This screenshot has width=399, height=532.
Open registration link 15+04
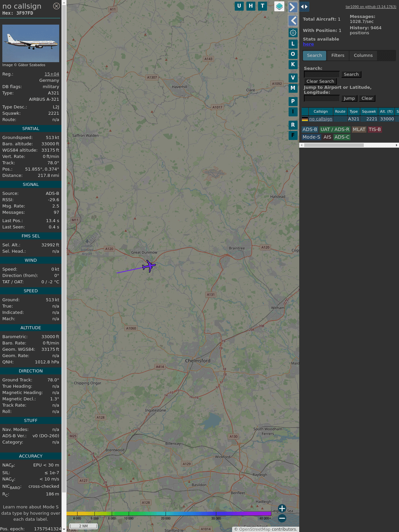52,74
